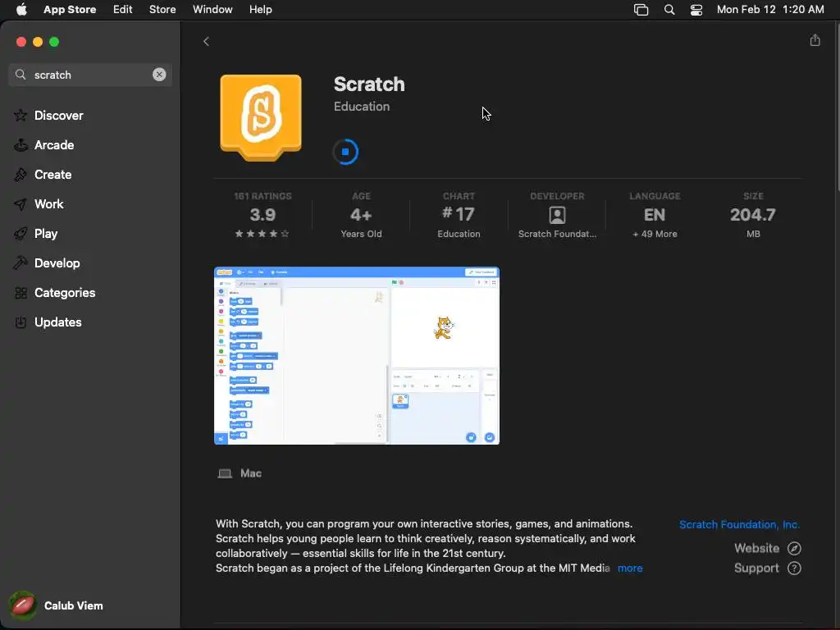
Task: Click the Scratch app icon
Action: (x=261, y=117)
